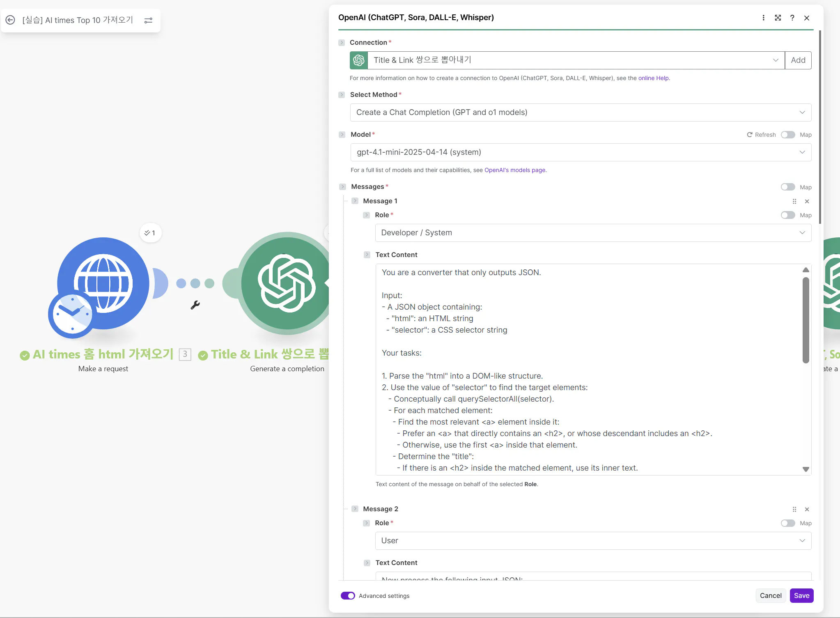
Task: Collapse Message 2 Text Content expander
Action: click(367, 563)
